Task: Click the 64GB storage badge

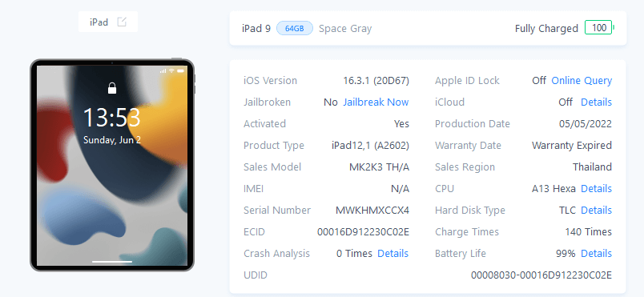Action: pyautogui.click(x=295, y=28)
